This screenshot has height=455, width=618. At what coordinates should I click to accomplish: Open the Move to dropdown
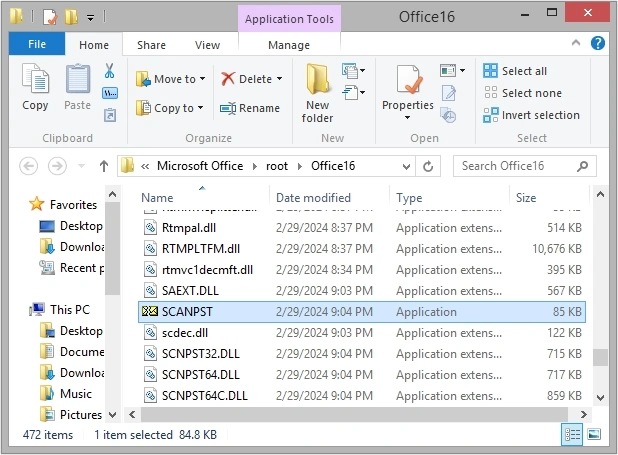pyautogui.click(x=171, y=79)
